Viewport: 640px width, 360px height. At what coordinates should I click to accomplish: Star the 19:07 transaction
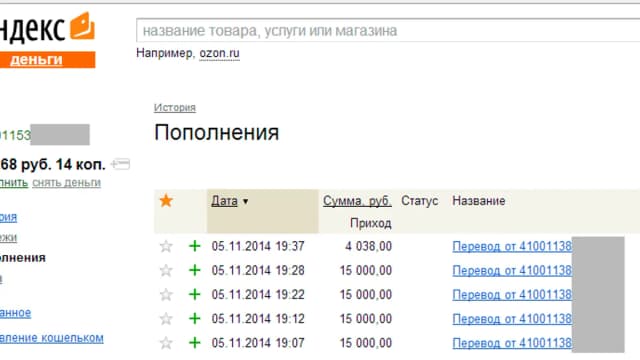point(166,342)
